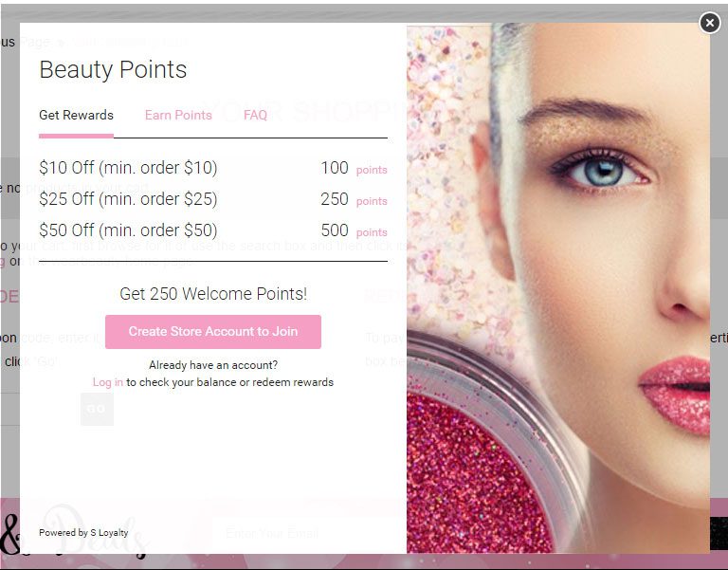
Task: Click Create Store Account to Join
Action: click(213, 332)
